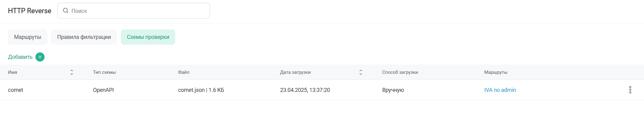Switch to the Маршруты tab
The width and height of the screenshot is (644, 117).
click(27, 37)
